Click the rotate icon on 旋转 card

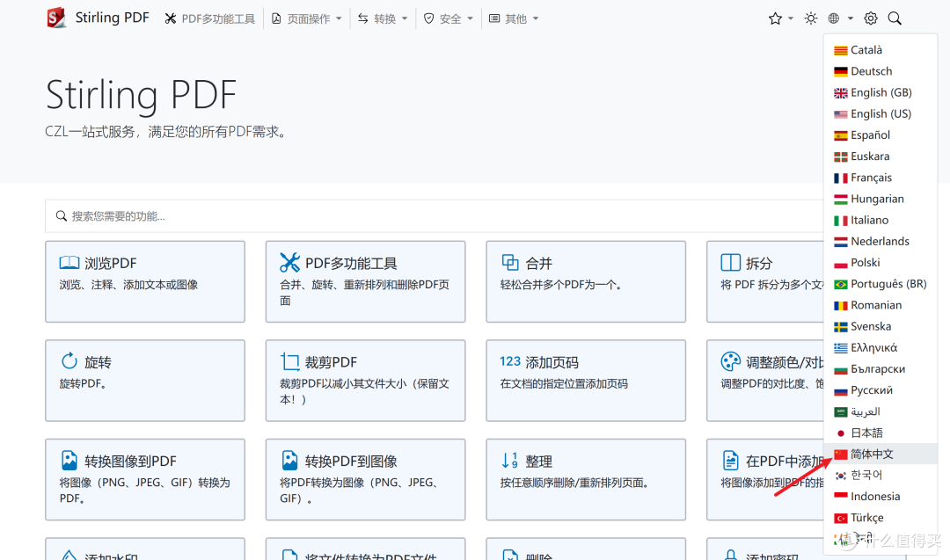[69, 361]
